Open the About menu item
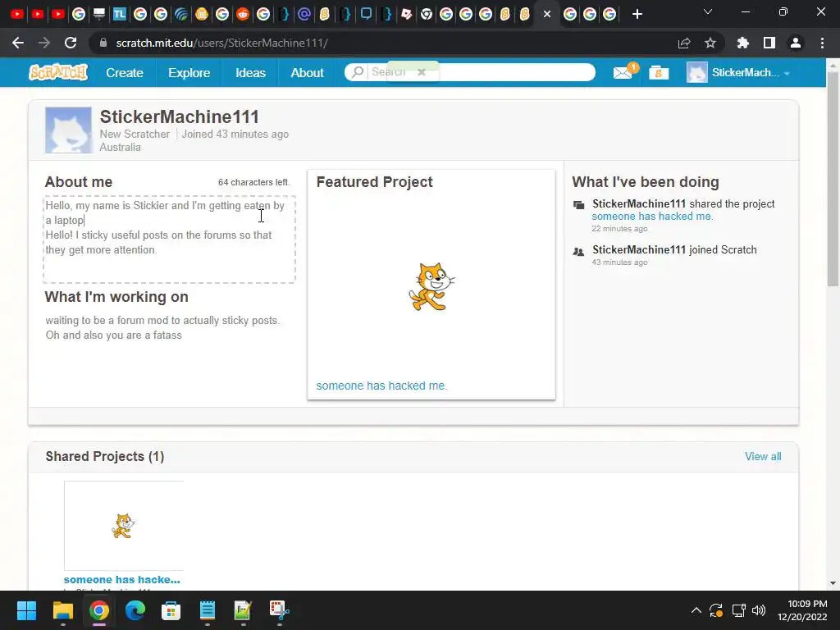The image size is (840, 630). tap(307, 72)
